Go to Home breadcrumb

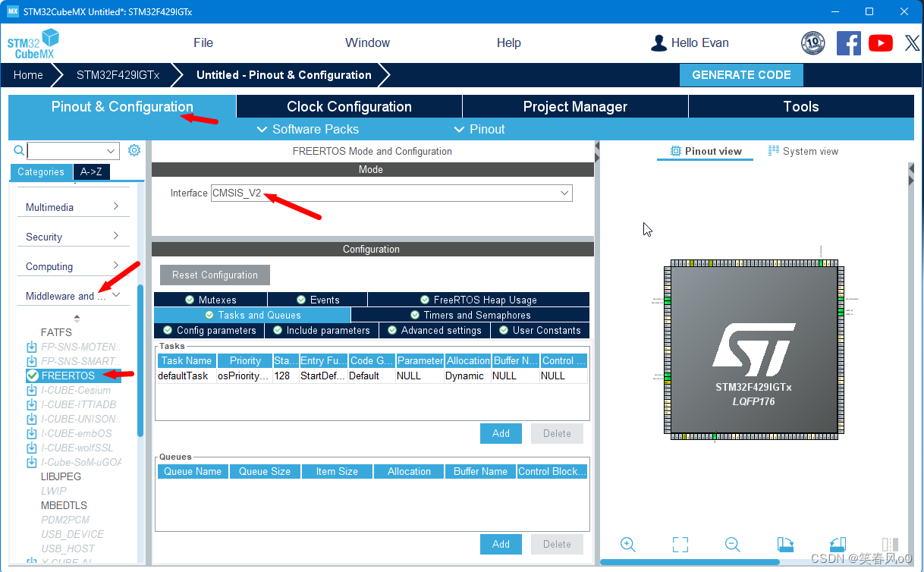pyautogui.click(x=28, y=75)
